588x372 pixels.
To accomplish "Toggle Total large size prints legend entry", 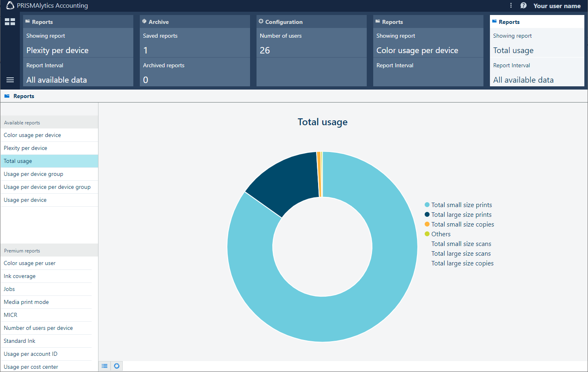I will click(461, 214).
